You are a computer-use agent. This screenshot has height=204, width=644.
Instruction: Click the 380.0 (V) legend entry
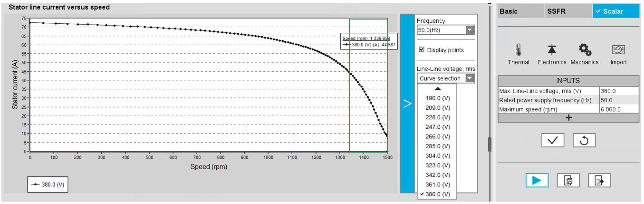48,185
